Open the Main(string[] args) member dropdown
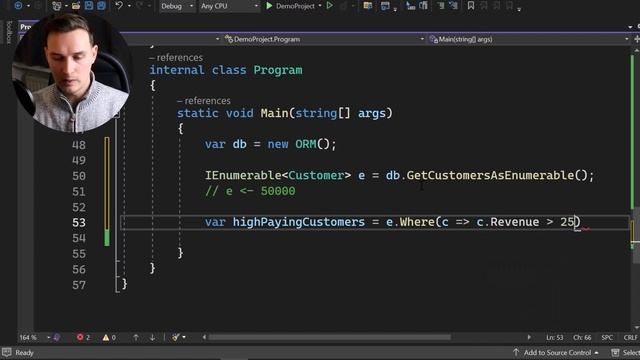This screenshot has height=360, width=640. click(x=529, y=39)
